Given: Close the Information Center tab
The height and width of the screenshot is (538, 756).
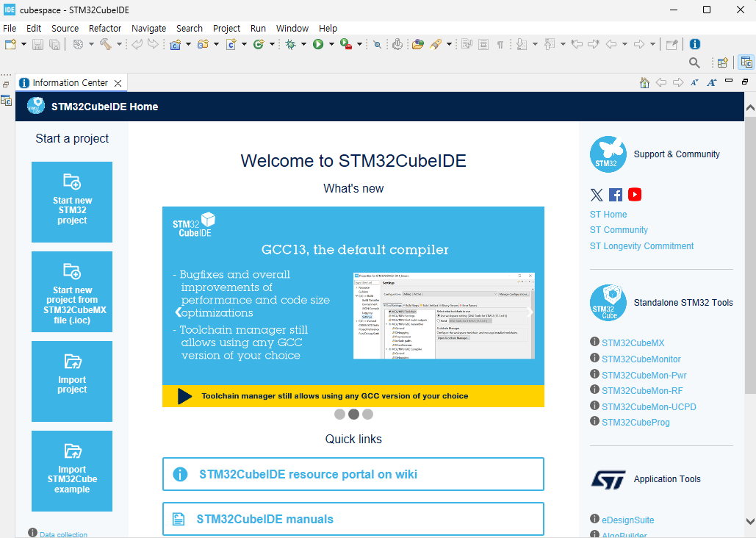Looking at the screenshot, I should click(x=118, y=84).
